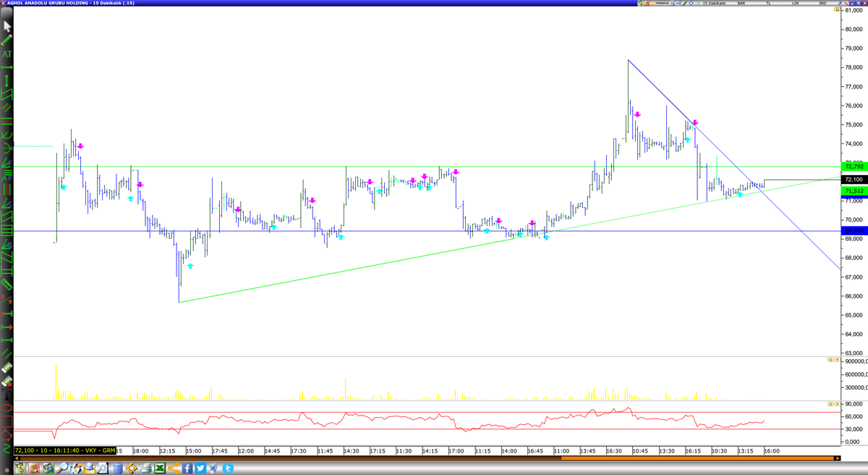
Task: Click the 71,512 green price label
Action: click(854, 191)
